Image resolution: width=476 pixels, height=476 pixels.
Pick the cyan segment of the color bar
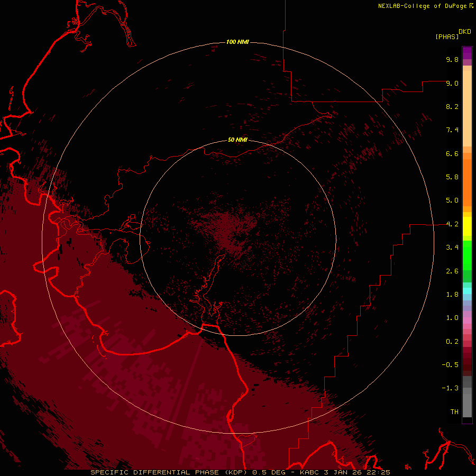pos(467,291)
